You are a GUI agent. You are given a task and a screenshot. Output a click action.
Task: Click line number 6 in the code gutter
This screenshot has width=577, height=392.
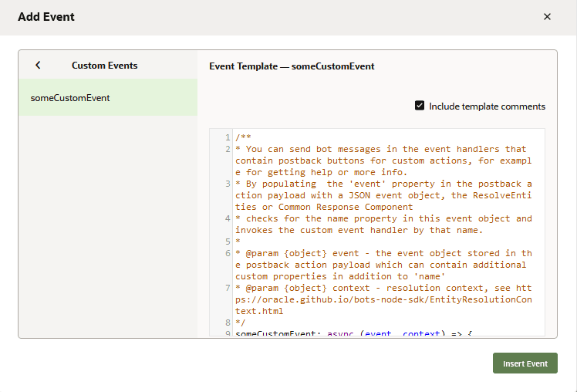pos(228,253)
